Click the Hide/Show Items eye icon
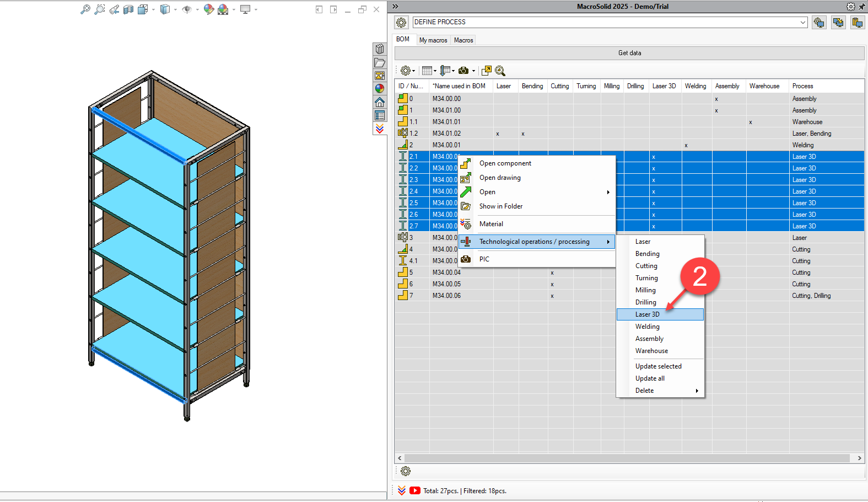868x502 pixels. pos(187,9)
